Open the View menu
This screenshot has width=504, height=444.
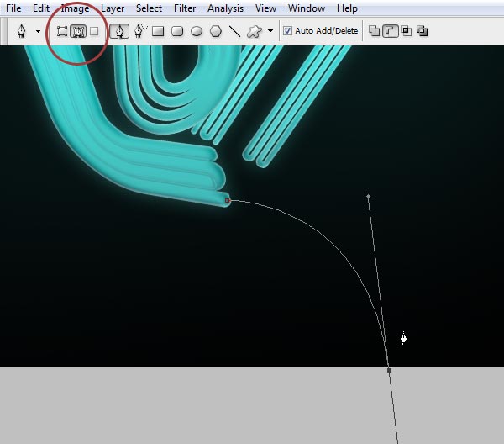pos(265,8)
